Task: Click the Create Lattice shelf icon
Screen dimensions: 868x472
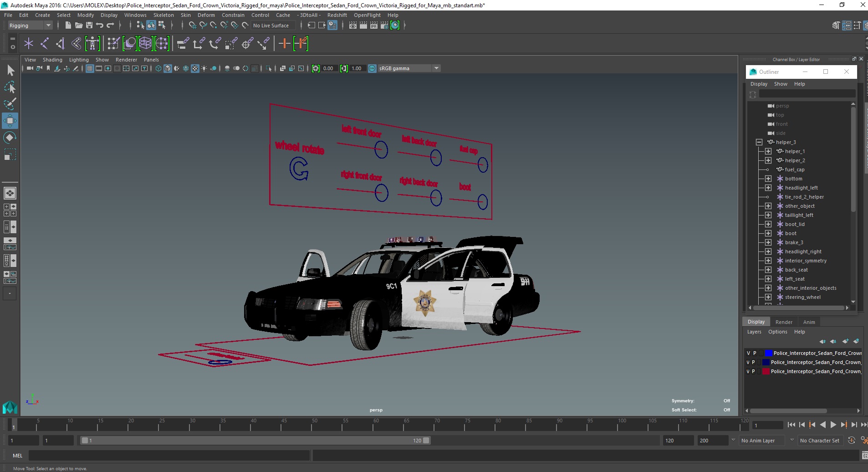Action: (145, 44)
